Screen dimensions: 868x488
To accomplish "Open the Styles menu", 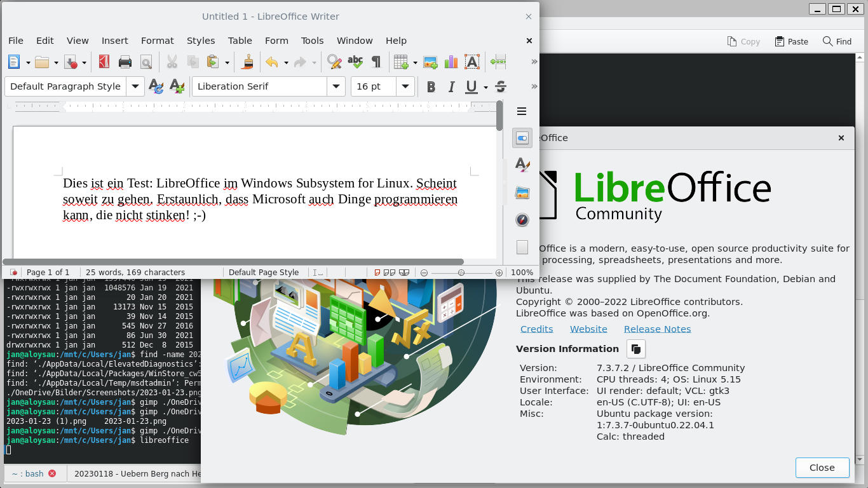I will click(x=201, y=41).
